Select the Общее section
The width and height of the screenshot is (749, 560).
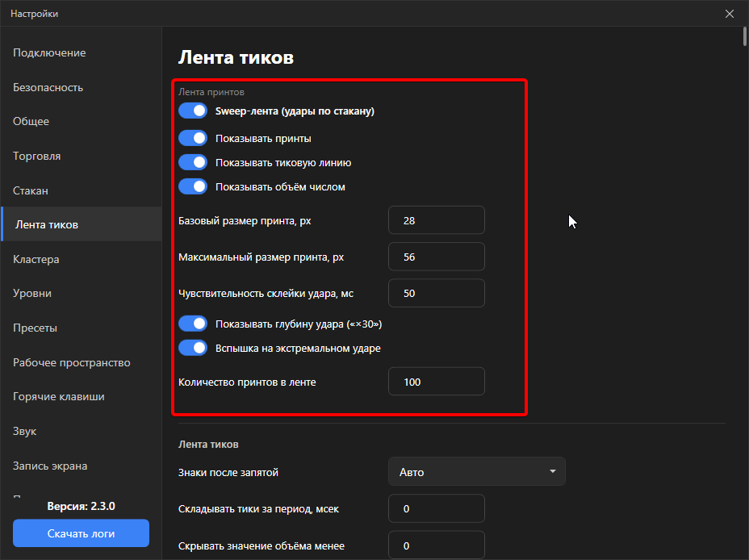tap(82, 121)
